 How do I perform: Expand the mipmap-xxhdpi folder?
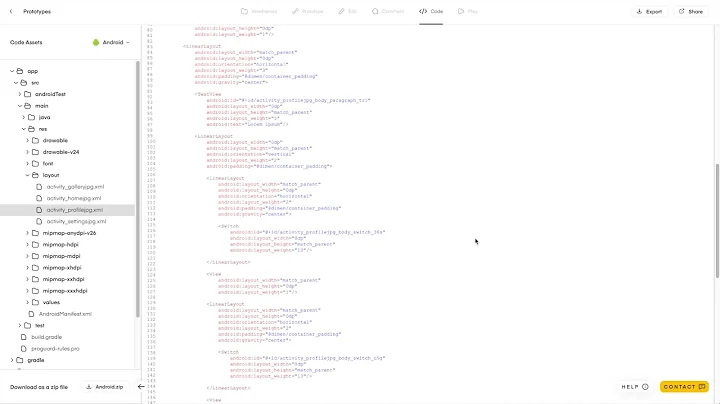click(x=28, y=279)
